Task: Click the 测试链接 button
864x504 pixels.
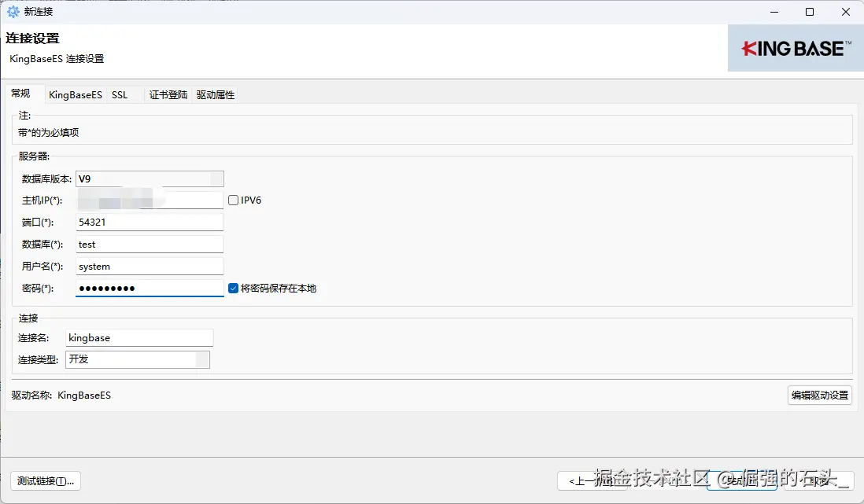Action: (46, 481)
